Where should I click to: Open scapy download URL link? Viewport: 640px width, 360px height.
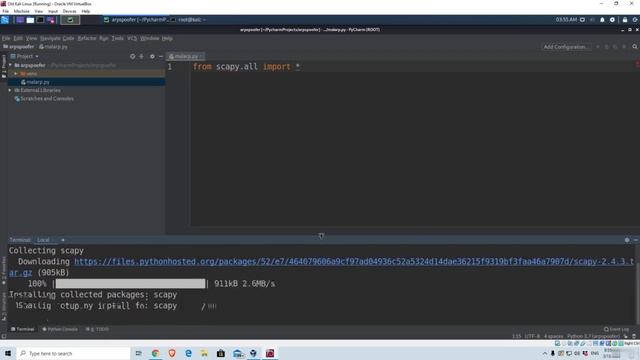tap(354, 262)
